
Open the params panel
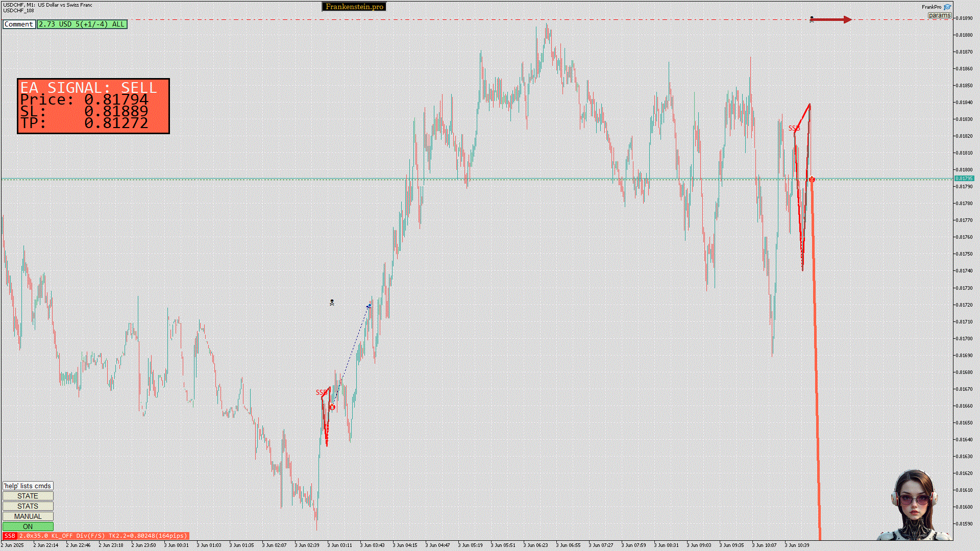point(939,15)
